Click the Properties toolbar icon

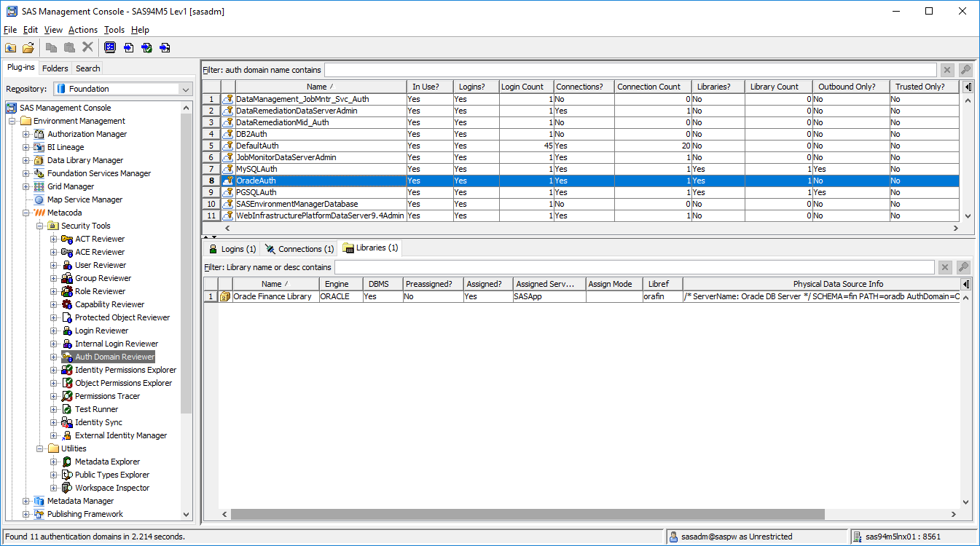tap(110, 47)
